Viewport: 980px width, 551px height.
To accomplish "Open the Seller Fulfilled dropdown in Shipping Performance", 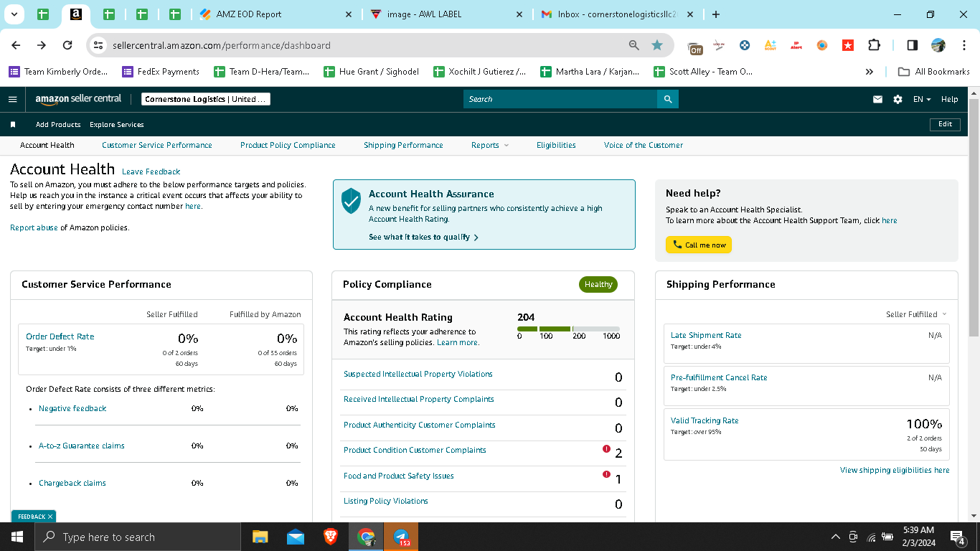I will click(x=916, y=314).
